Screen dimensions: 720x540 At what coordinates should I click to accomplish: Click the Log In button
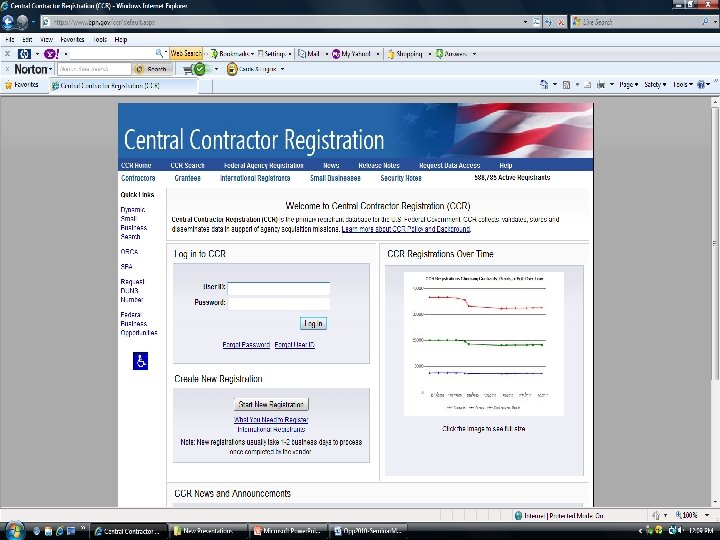[313, 324]
